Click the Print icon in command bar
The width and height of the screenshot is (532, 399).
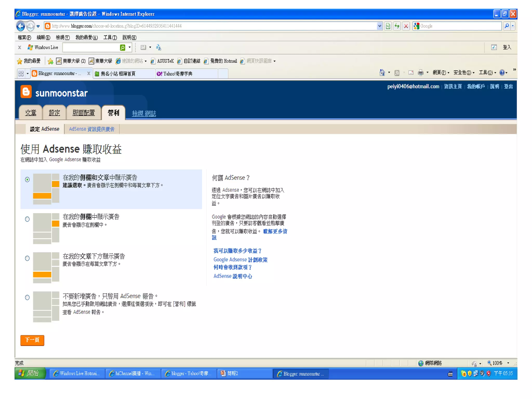click(x=420, y=73)
